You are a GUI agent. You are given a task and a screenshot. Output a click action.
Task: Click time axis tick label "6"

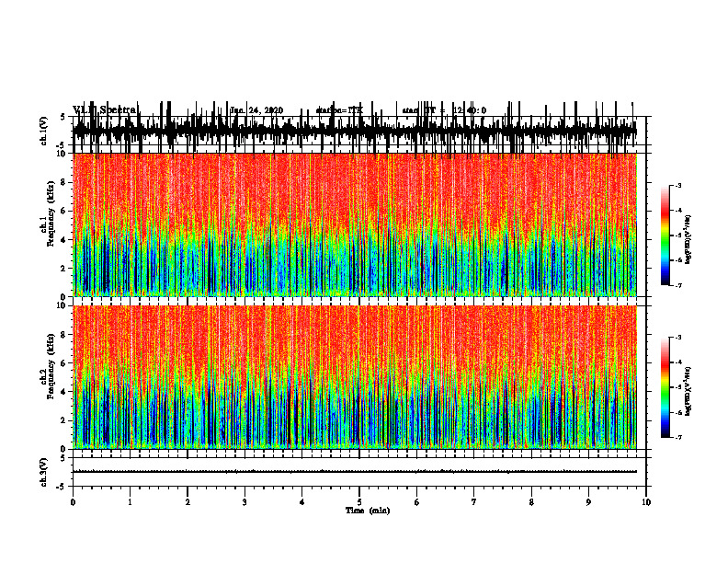click(416, 502)
